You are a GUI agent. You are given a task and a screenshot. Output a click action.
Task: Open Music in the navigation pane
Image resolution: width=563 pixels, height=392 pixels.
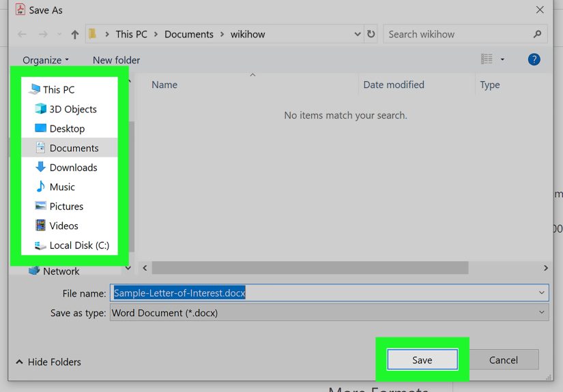tap(70, 187)
